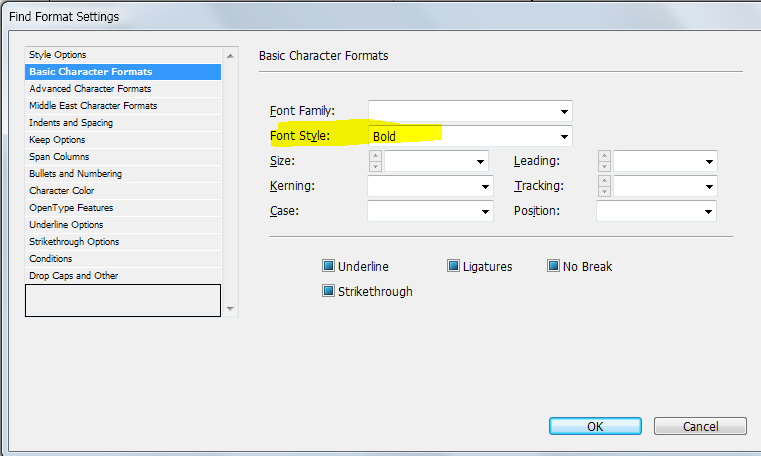Expand the Position dropdown
The height and width of the screenshot is (456, 761).
coord(708,212)
